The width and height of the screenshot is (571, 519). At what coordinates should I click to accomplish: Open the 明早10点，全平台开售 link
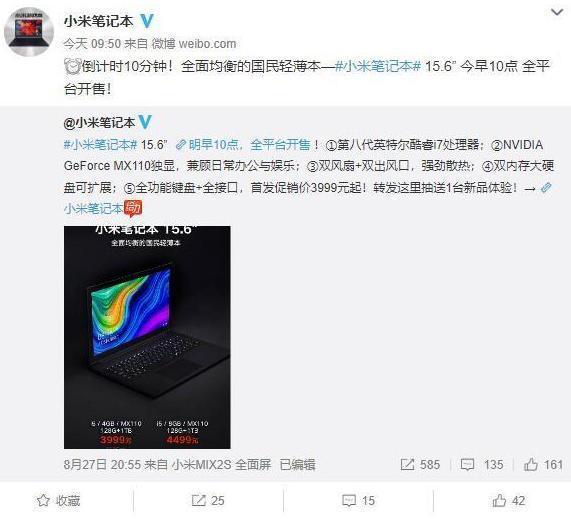pyautogui.click(x=243, y=145)
